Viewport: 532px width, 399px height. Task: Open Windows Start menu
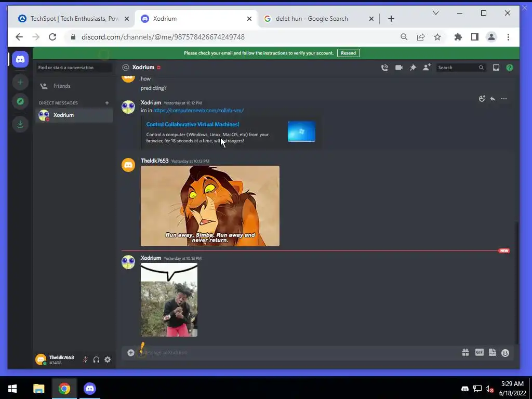[12, 389]
